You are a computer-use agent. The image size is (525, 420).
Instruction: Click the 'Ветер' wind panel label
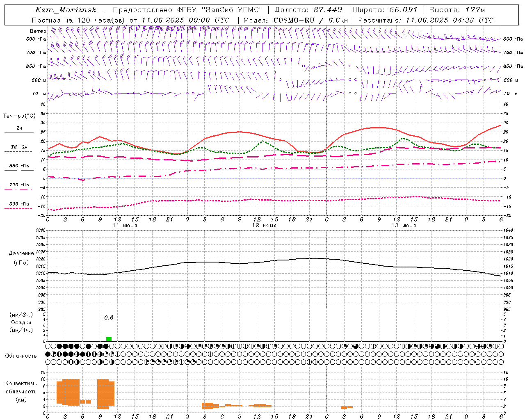[38, 31]
